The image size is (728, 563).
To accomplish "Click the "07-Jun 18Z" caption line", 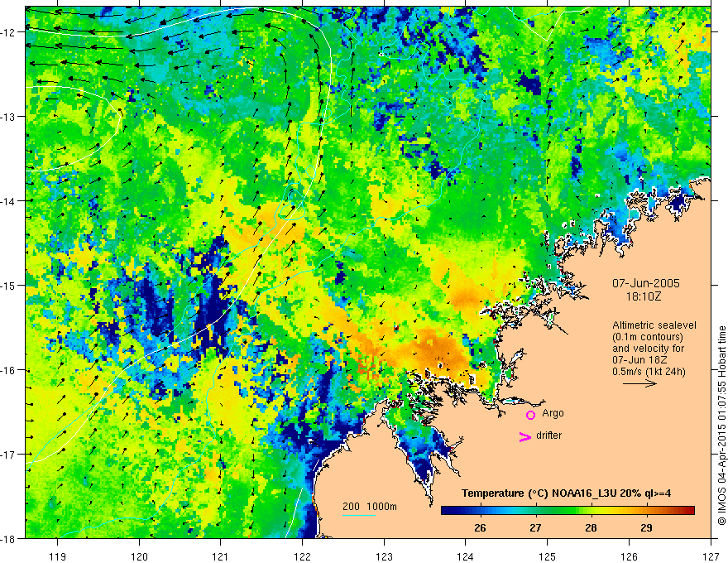I will 640,360.
